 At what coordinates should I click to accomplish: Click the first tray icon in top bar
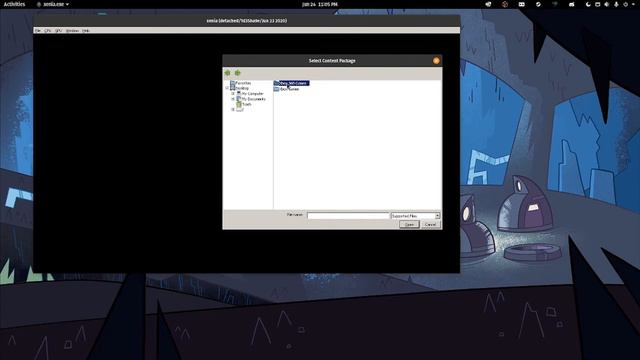[488, 4]
